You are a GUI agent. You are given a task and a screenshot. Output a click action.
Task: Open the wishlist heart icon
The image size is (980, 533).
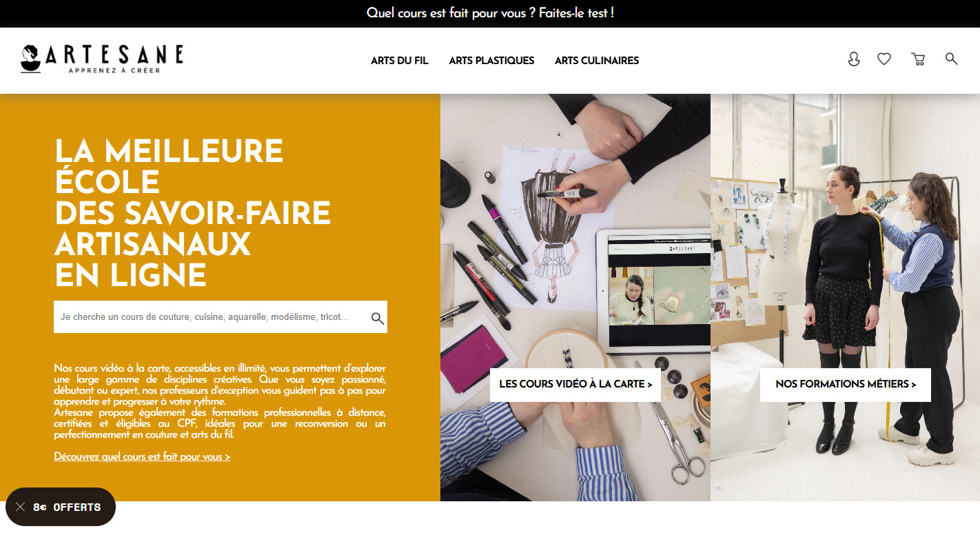click(884, 59)
